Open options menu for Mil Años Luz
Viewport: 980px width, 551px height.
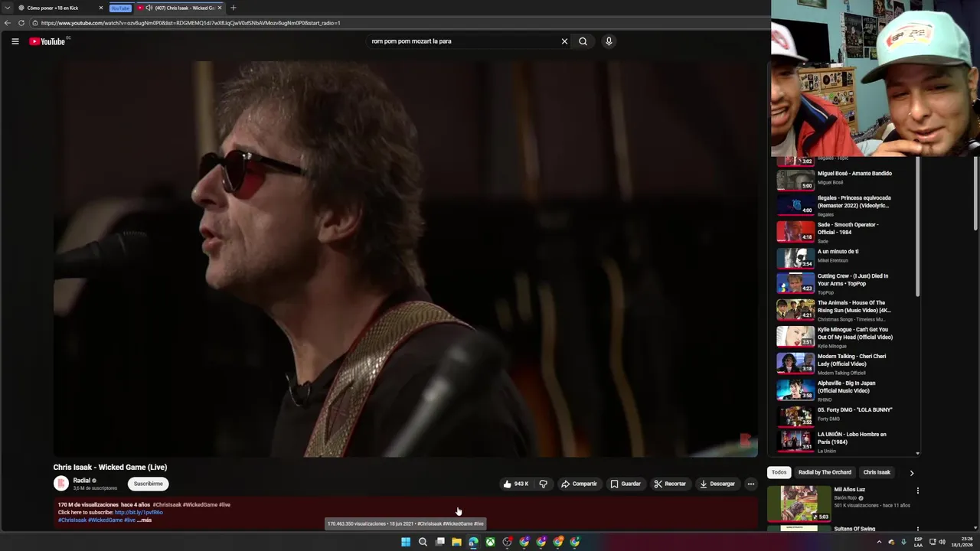pos(917,491)
